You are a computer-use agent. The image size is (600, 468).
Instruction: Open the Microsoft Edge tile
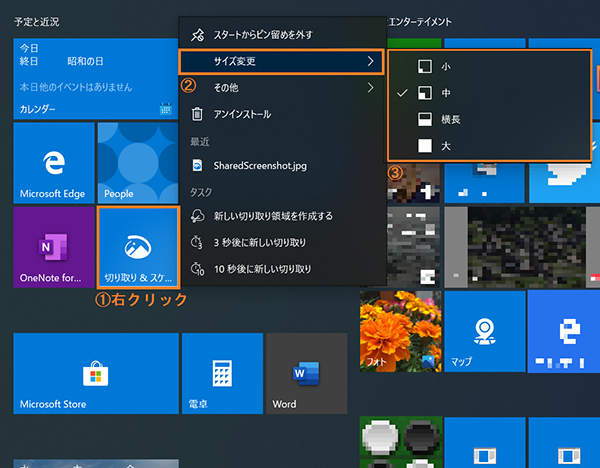pyautogui.click(x=54, y=163)
